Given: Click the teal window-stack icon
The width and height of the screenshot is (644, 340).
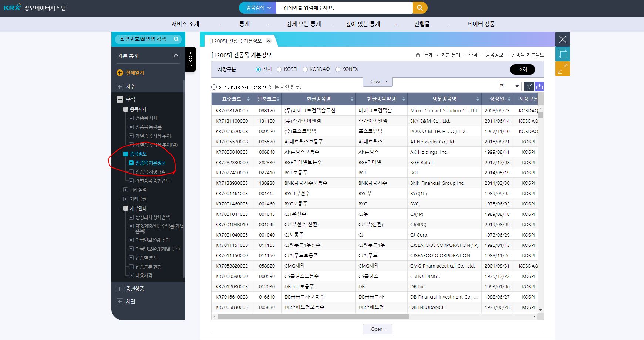Looking at the screenshot, I should click(x=563, y=54).
